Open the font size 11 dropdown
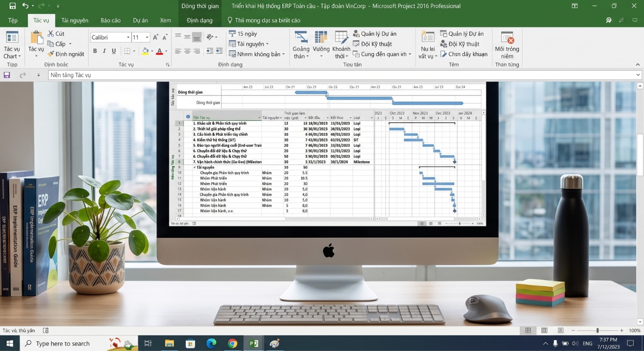 [147, 37]
